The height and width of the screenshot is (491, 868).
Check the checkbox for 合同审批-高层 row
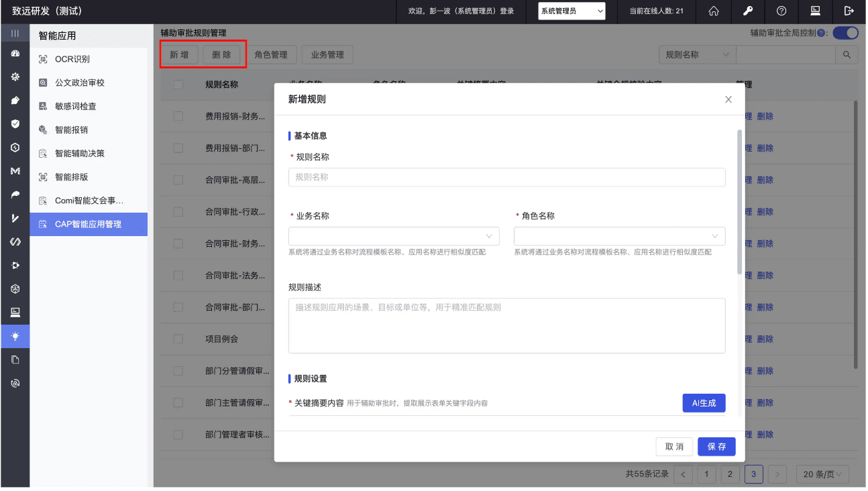(x=178, y=180)
